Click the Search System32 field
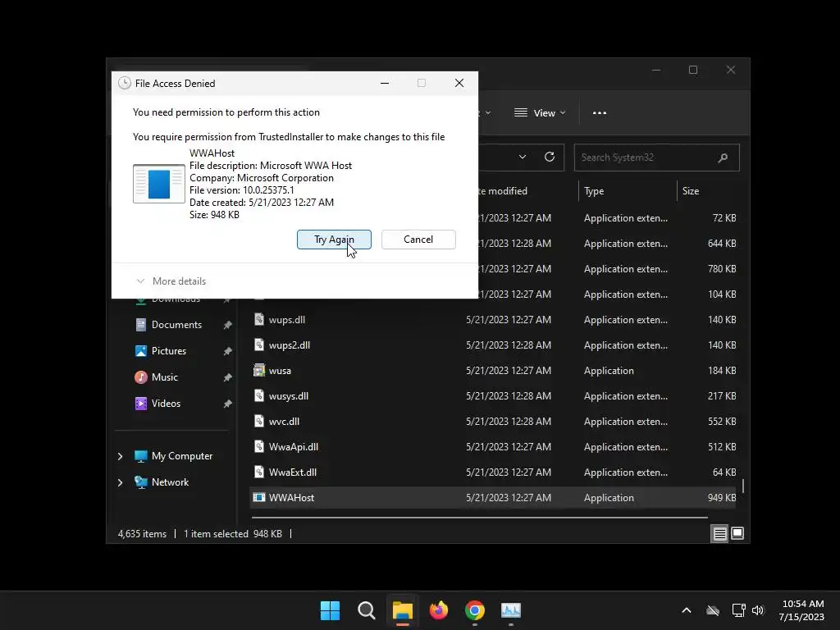The image size is (840, 630). (x=656, y=157)
